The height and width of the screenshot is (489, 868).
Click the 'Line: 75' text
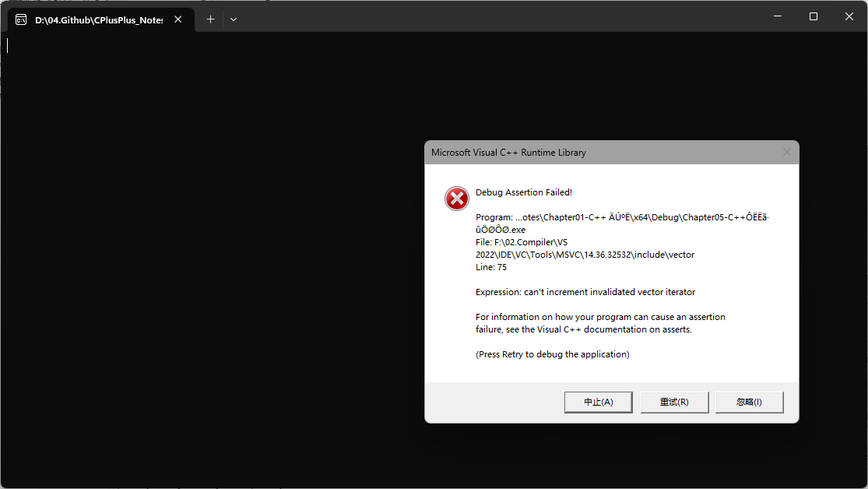491,267
